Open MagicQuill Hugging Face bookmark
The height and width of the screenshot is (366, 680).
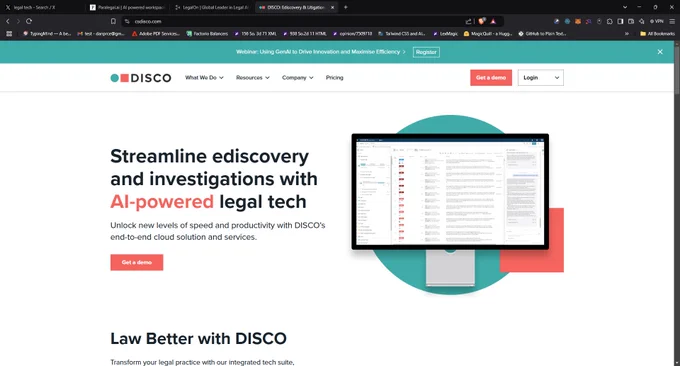[488, 34]
